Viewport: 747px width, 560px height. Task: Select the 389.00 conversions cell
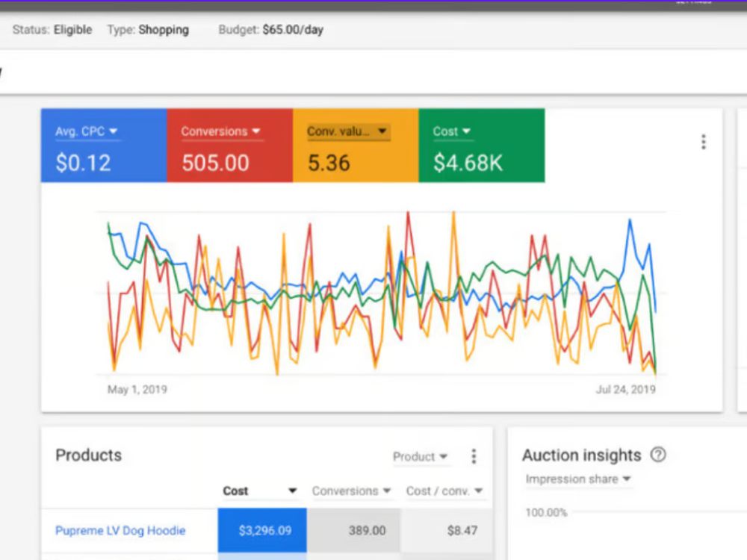click(353, 530)
